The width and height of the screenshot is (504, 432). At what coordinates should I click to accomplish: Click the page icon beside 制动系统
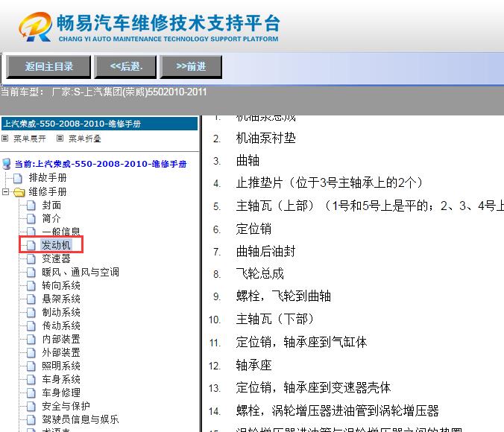[x=31, y=313]
